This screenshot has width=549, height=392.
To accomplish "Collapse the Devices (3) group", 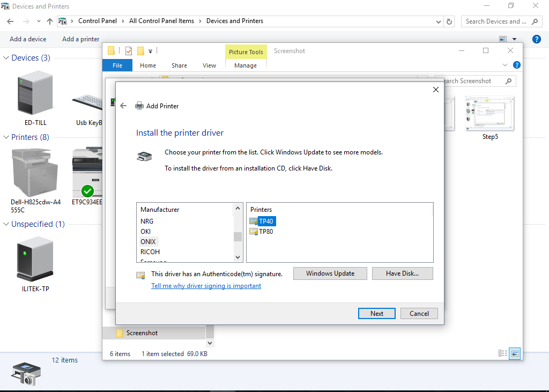I will [6, 58].
